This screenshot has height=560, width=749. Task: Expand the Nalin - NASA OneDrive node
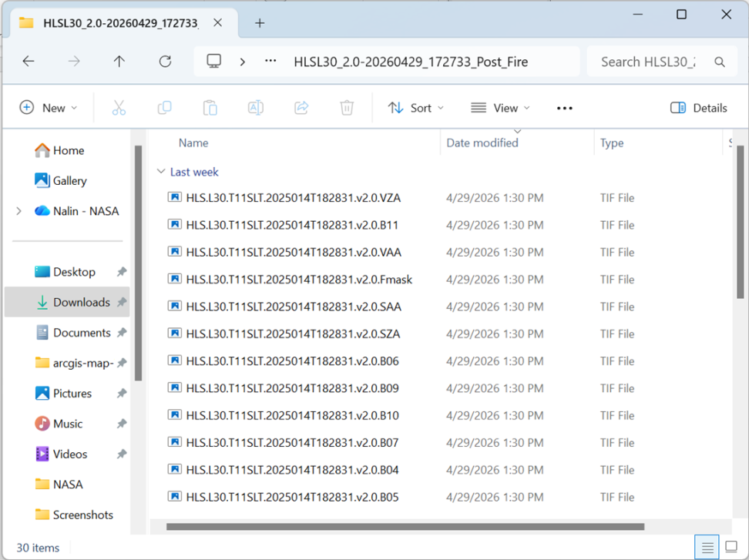click(18, 211)
